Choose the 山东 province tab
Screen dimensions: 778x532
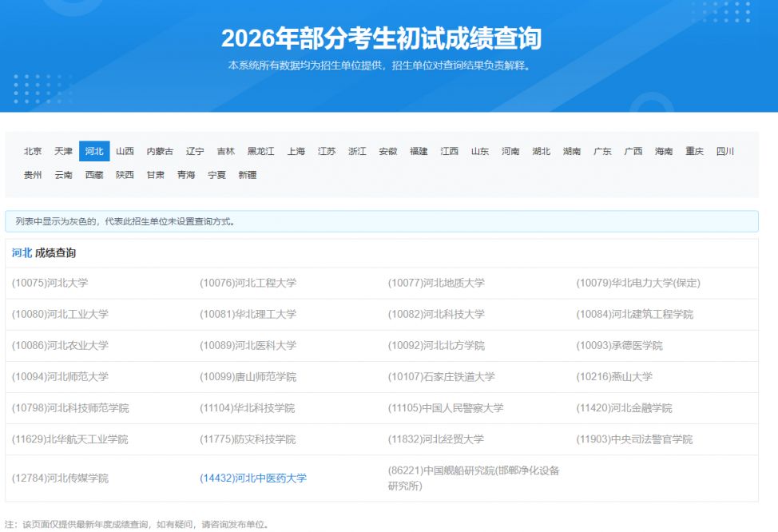[x=480, y=151]
